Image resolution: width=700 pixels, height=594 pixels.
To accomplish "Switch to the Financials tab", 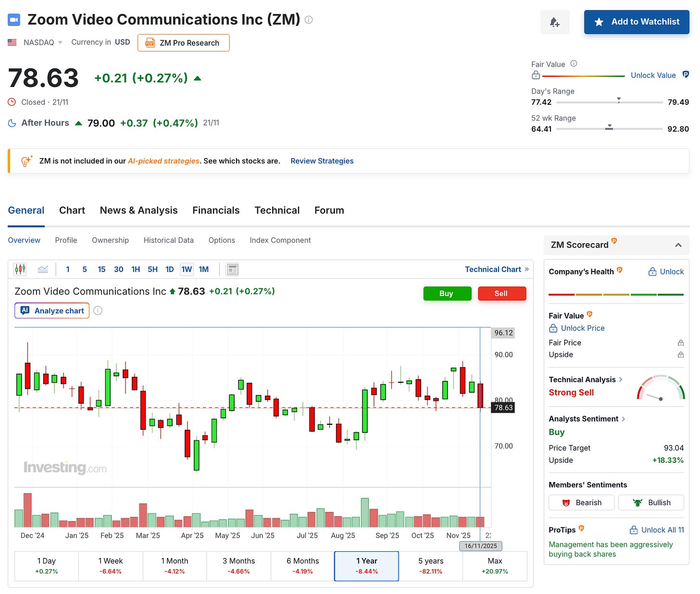I will (x=216, y=210).
